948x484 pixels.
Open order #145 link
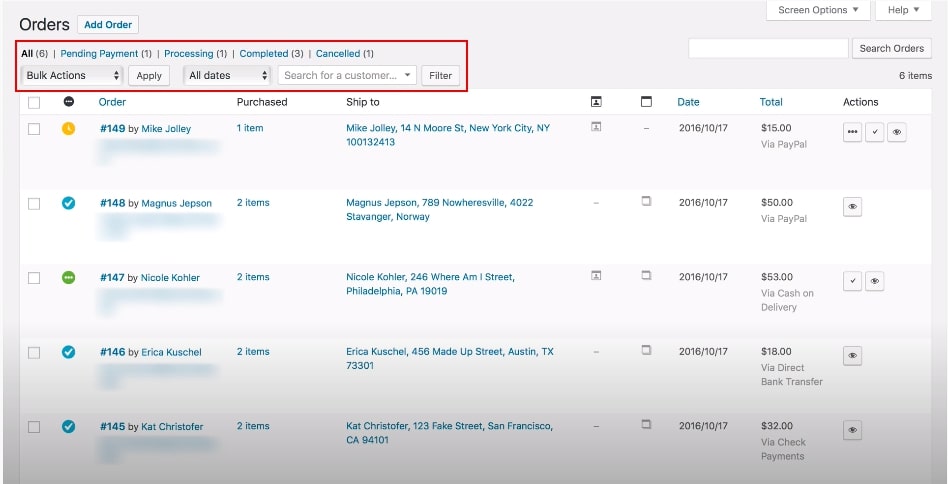(x=112, y=427)
